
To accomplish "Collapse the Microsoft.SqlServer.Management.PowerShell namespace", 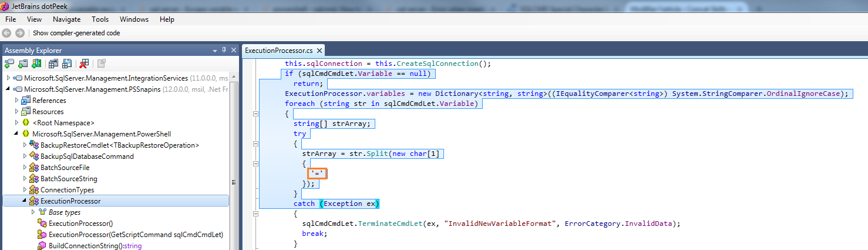I will click(x=16, y=134).
